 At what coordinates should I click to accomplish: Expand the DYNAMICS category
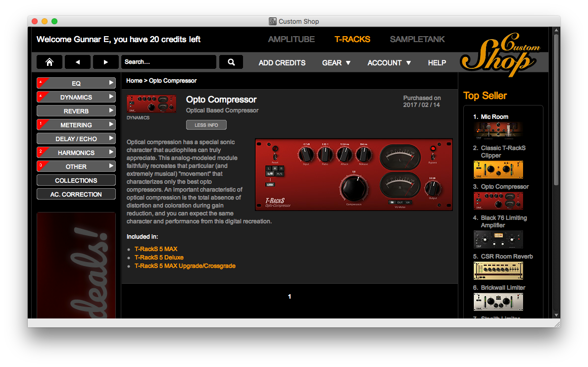click(76, 97)
